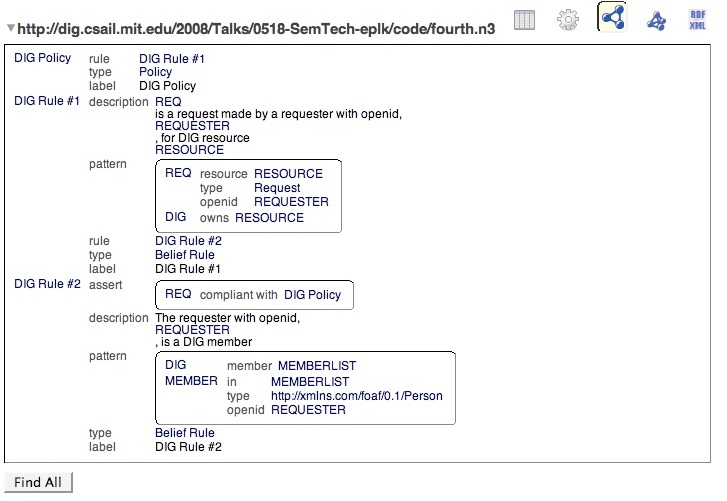Click DIG Policy in the assert box

pyautogui.click(x=312, y=295)
